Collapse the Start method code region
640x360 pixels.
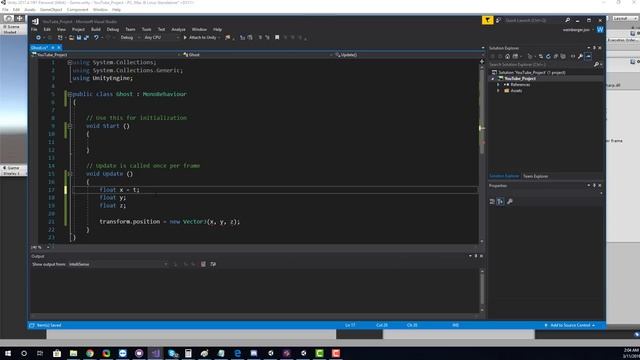[69, 126]
